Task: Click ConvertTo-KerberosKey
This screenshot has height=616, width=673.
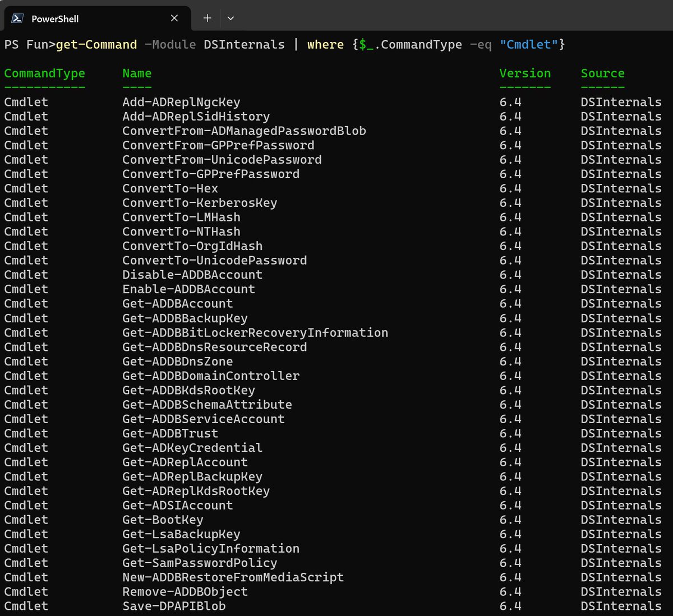Action: click(x=200, y=203)
